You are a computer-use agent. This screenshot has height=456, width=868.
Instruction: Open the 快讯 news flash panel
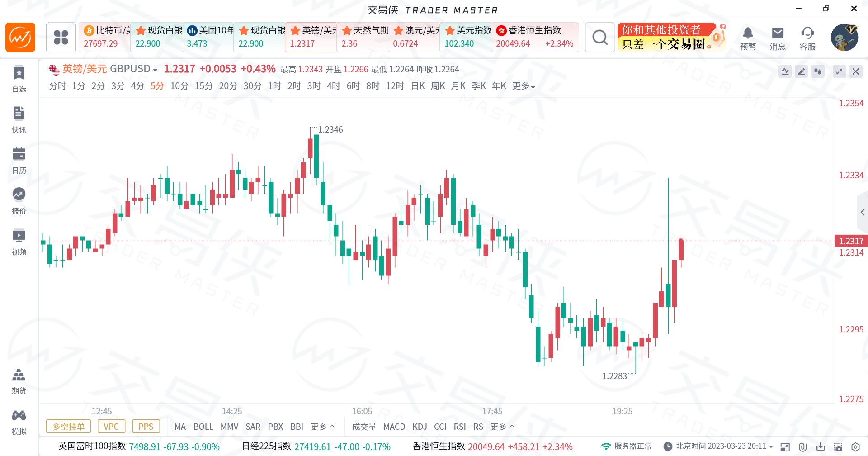tap(19, 120)
